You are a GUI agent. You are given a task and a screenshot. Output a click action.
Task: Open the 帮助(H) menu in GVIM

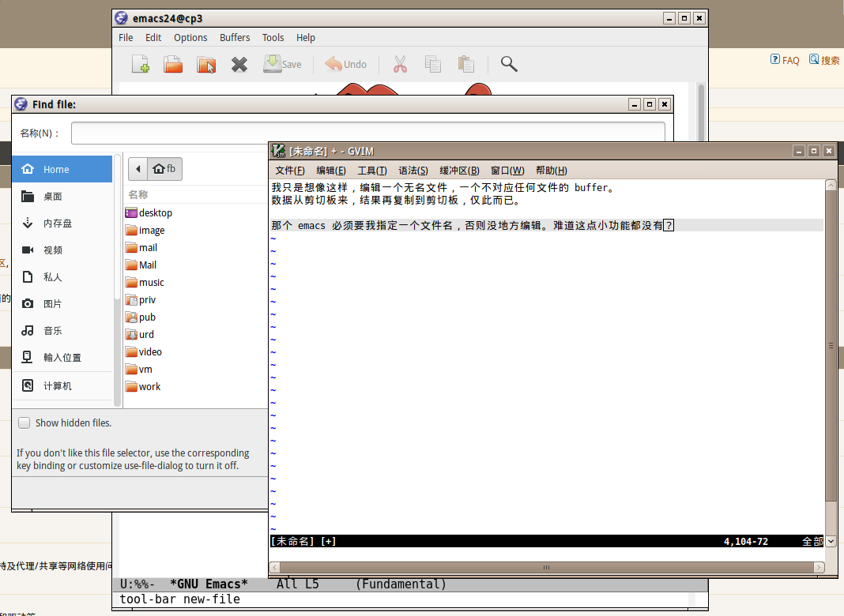(552, 171)
